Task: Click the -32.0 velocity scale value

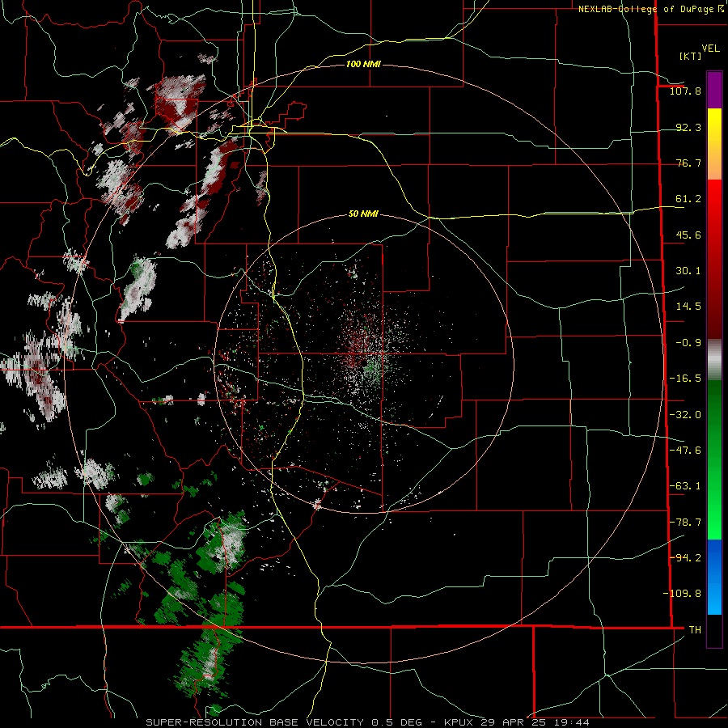Action: tap(685, 415)
